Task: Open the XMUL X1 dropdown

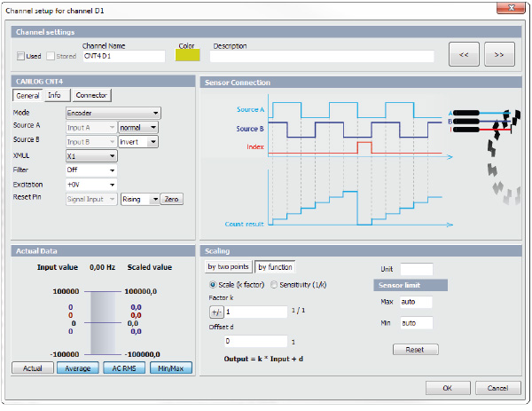Action: tap(91, 156)
